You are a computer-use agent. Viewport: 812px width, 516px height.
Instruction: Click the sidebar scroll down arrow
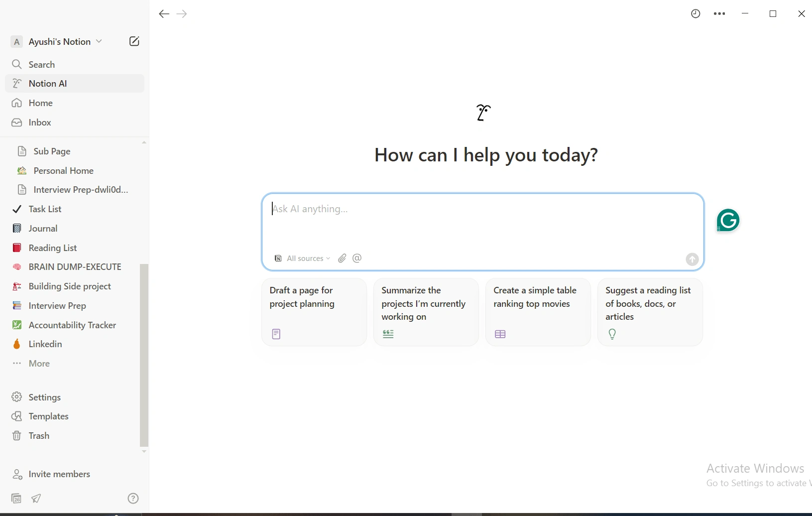coord(144,452)
